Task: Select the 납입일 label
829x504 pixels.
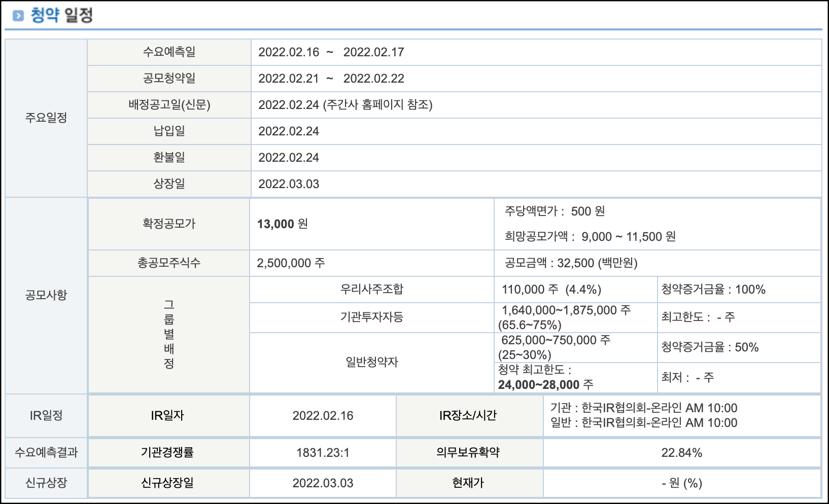Action: coord(169,131)
